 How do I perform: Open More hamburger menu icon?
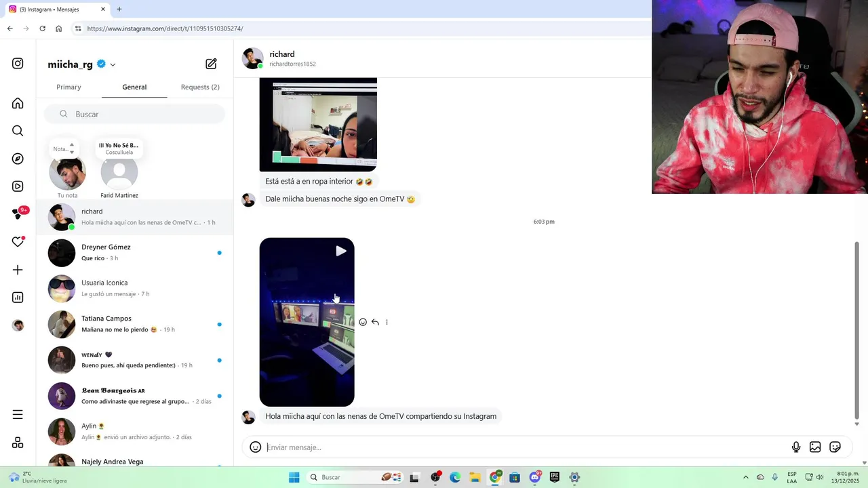coord(18,415)
